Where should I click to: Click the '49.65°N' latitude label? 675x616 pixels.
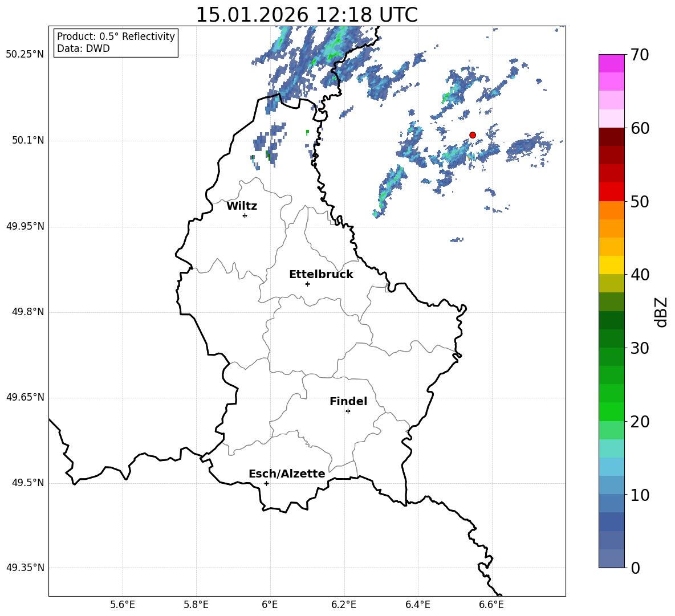tap(25, 397)
